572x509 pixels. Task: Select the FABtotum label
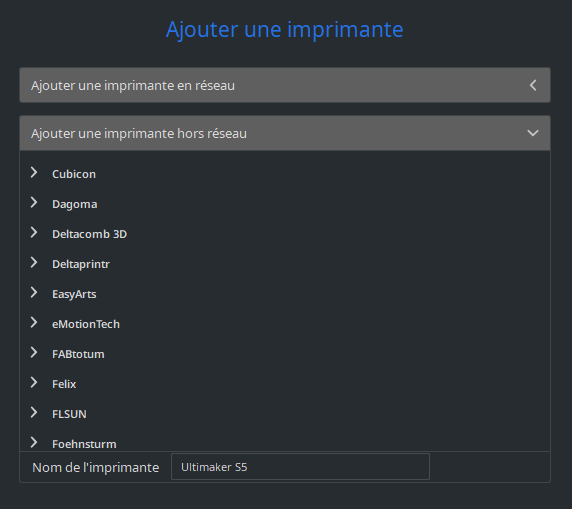pyautogui.click(x=78, y=354)
